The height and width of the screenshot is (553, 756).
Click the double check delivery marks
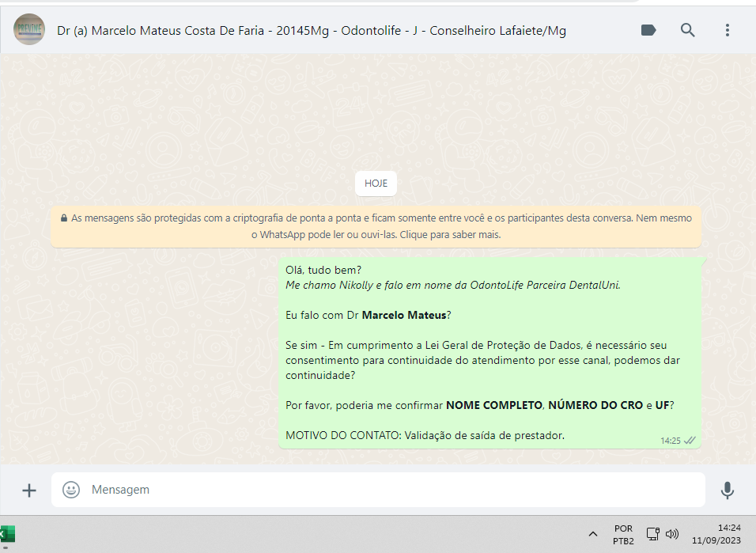click(690, 440)
